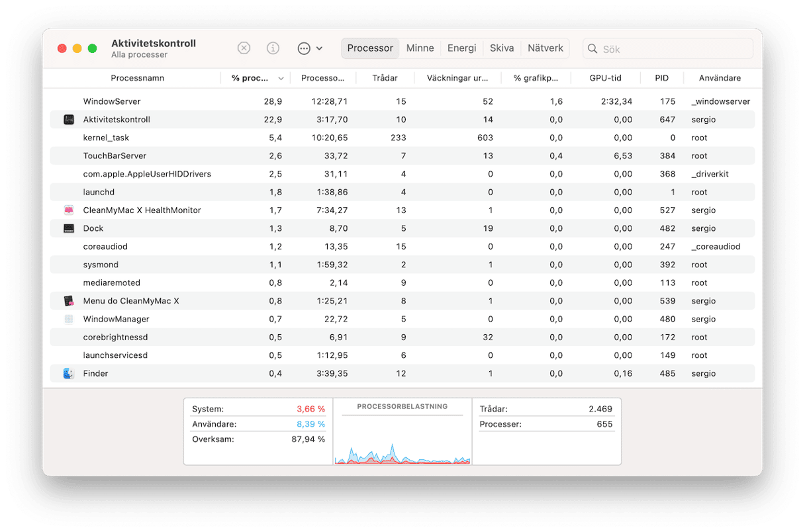Switch to the Processor tab
The image size is (805, 532).
(x=370, y=48)
